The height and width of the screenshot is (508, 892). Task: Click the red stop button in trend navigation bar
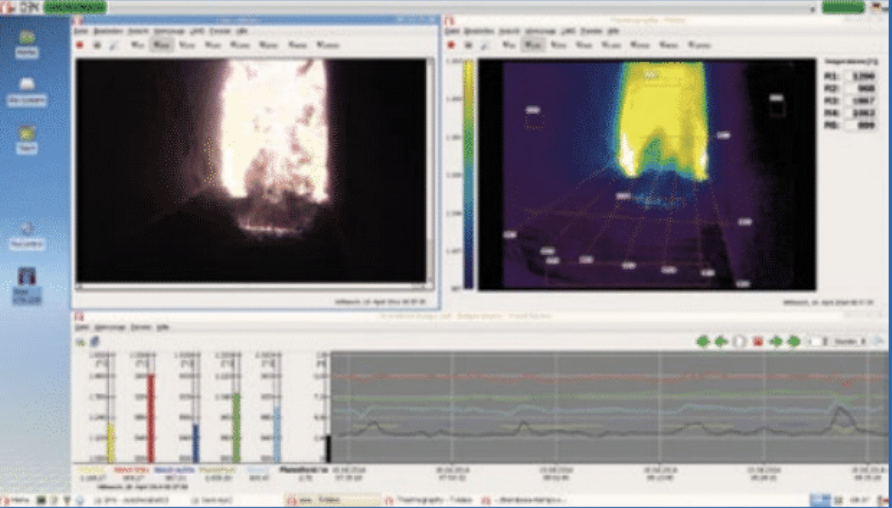757,341
